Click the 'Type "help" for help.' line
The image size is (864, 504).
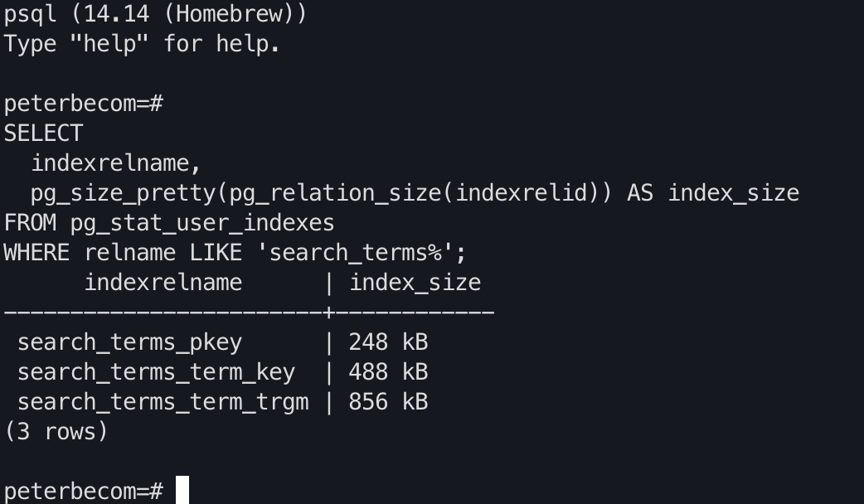[x=142, y=44]
